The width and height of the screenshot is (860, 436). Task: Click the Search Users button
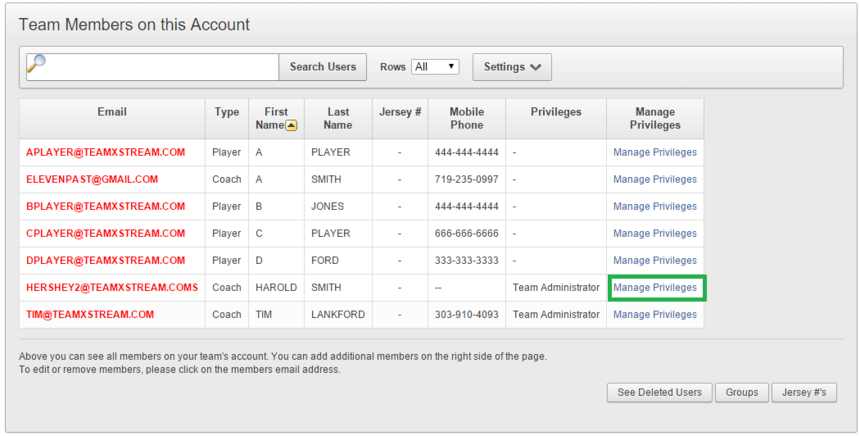pyautogui.click(x=322, y=67)
